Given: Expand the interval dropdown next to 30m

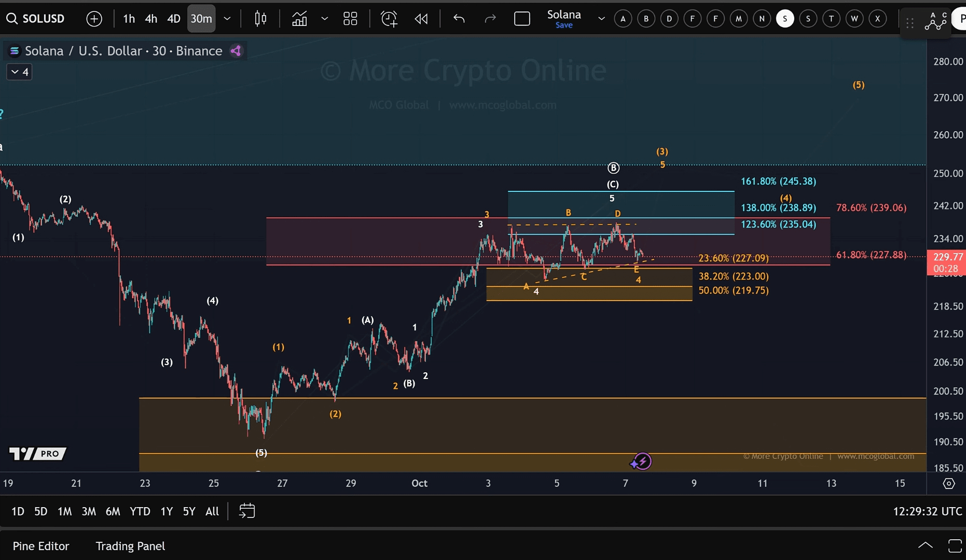Looking at the screenshot, I should [x=227, y=19].
